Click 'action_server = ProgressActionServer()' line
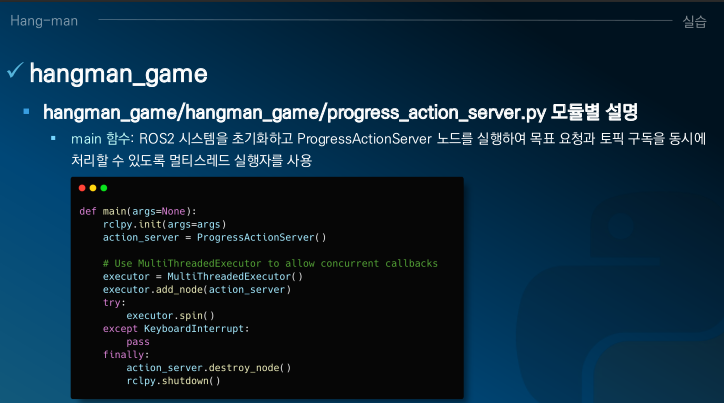724x403 pixels. 214,237
